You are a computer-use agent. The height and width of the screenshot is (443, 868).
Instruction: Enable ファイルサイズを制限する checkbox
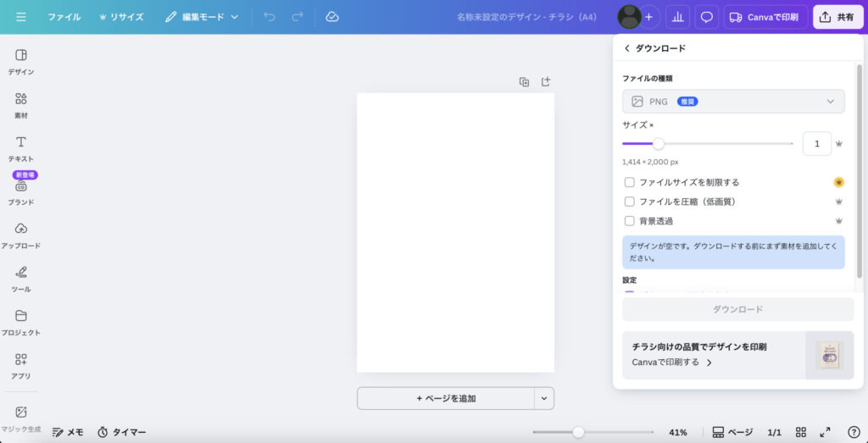coord(630,182)
